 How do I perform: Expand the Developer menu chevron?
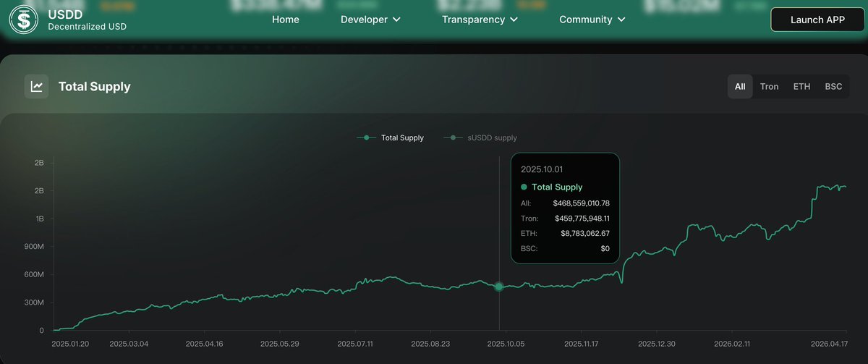396,20
